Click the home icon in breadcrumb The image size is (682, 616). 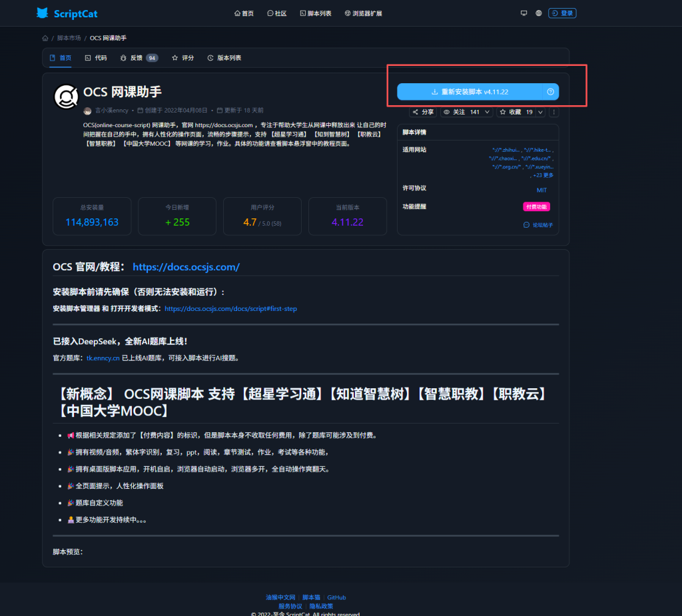point(45,38)
